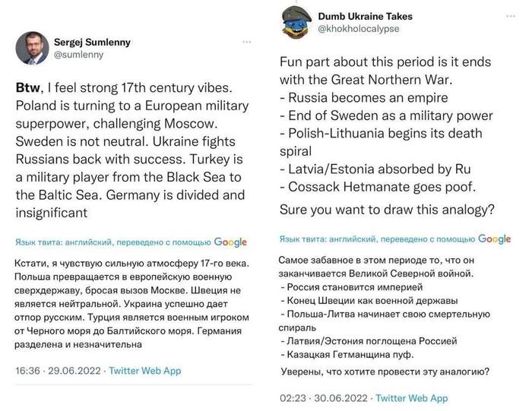Screen dimensions: 532x411
Task: Open the 16:36 · 29.06.2022 timestamp
Action: pyautogui.click(x=59, y=371)
